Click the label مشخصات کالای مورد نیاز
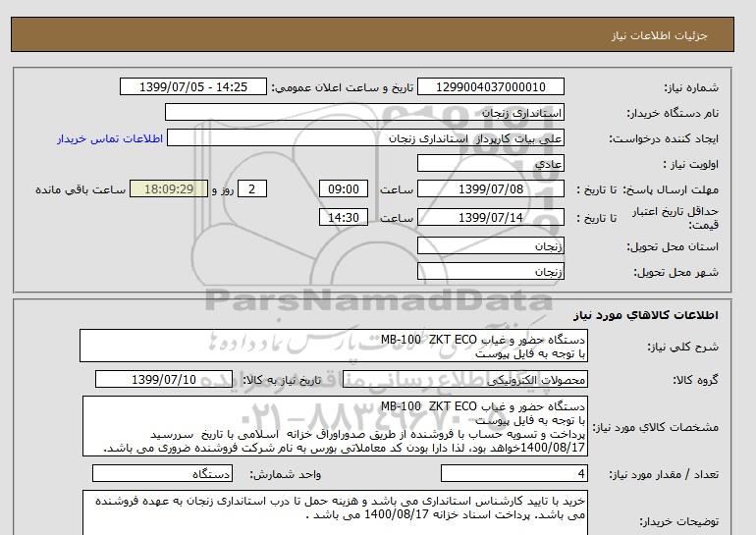 coord(656,427)
